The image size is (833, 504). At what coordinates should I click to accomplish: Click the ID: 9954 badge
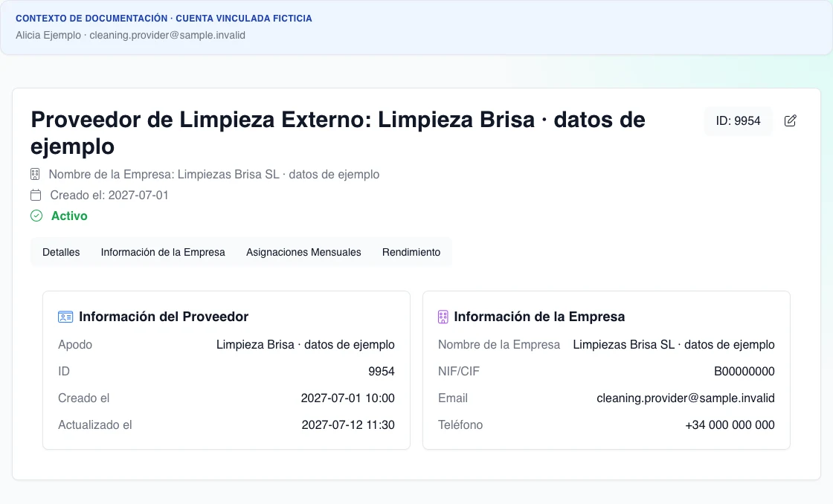pyautogui.click(x=738, y=121)
